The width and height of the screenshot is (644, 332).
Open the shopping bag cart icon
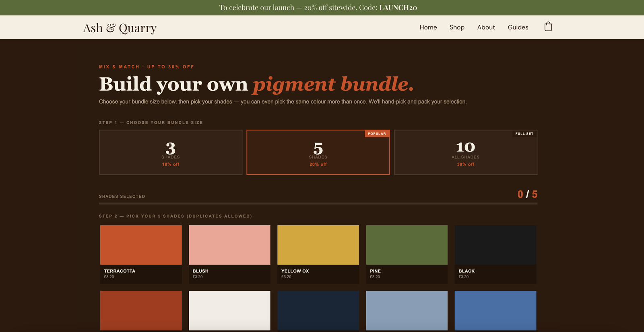click(x=548, y=27)
